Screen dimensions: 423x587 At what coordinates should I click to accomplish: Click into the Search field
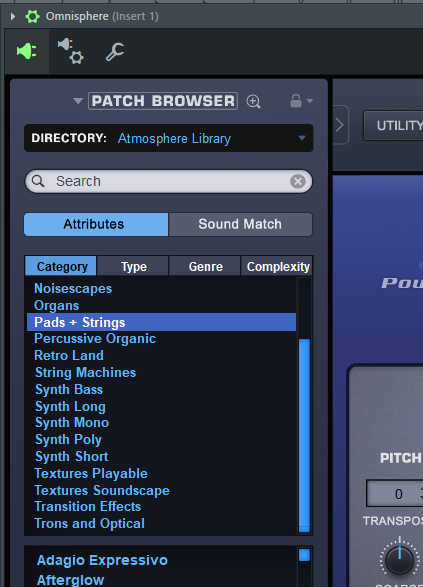click(168, 182)
